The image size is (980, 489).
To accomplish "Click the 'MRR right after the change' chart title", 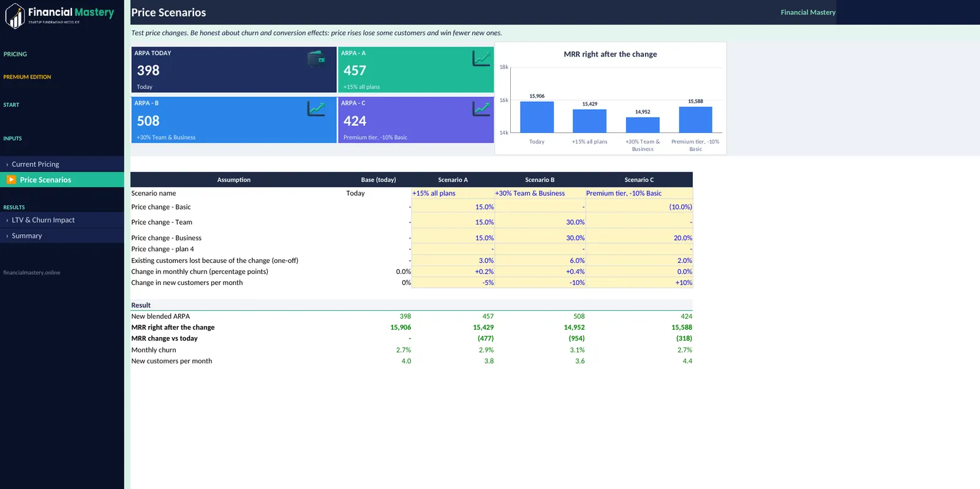I will pyautogui.click(x=610, y=54).
